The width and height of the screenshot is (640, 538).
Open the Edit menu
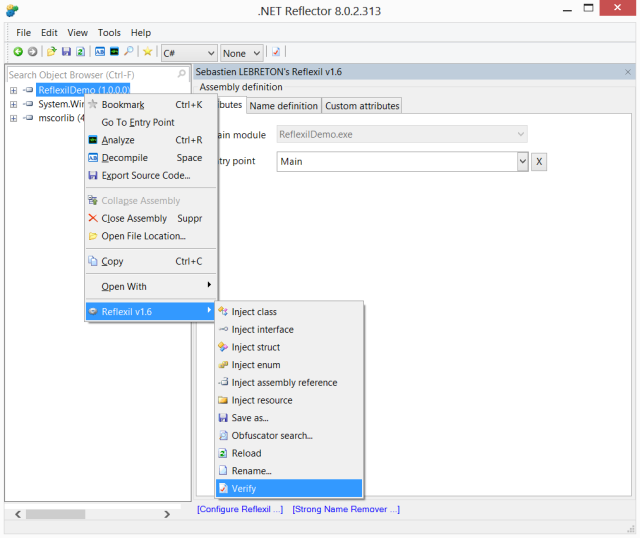coord(49,33)
